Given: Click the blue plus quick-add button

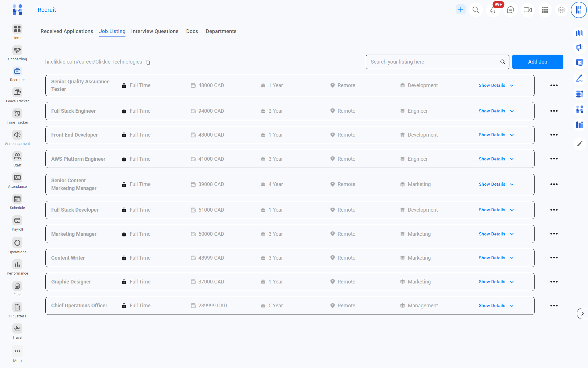Looking at the screenshot, I should 461,9.
